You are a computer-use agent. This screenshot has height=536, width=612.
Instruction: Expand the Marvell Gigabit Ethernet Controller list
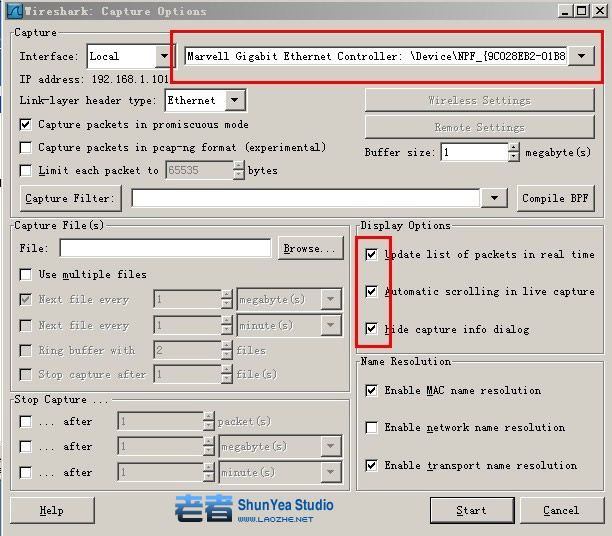pos(581,56)
